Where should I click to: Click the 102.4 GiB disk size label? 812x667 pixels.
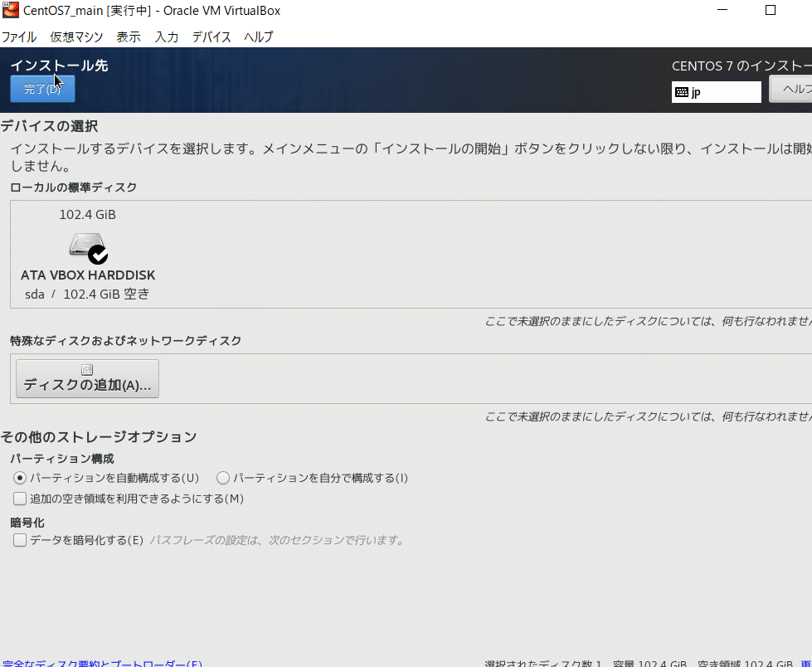[x=88, y=214]
